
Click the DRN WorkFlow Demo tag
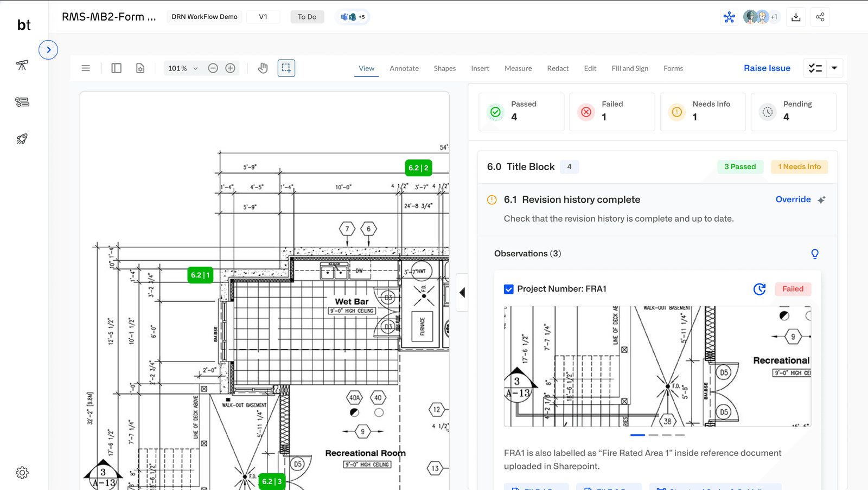point(205,17)
